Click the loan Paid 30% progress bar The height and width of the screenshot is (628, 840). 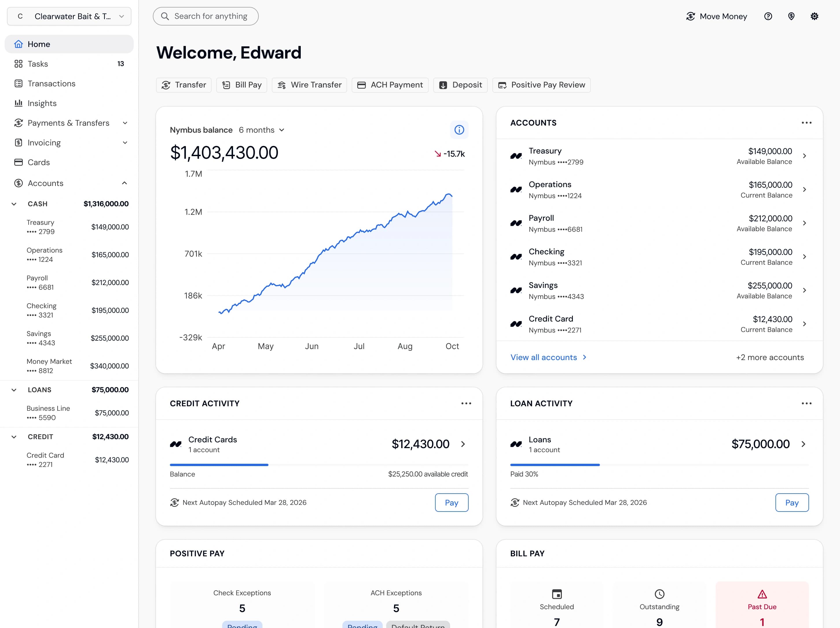(659, 465)
